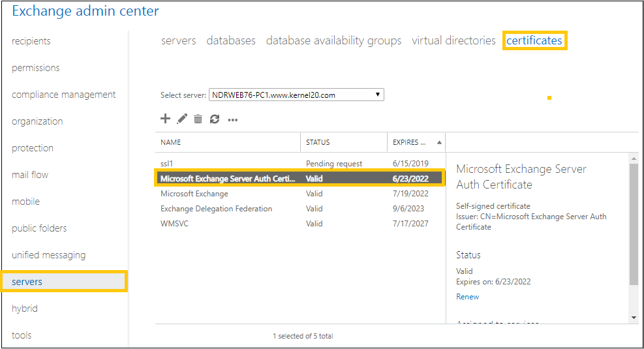Click the 6/15/2019 expiry date cell

point(410,164)
